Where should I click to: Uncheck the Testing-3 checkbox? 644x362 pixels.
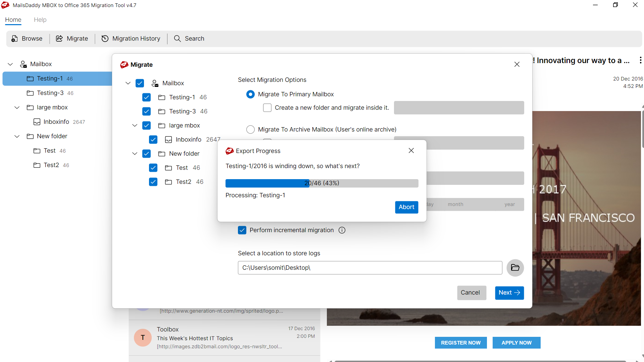147,111
